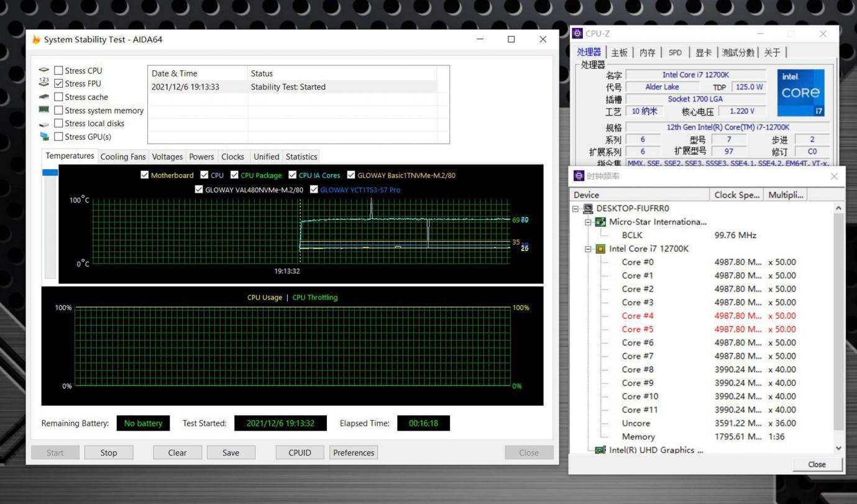Uncheck the Stress FPU checkbox

coord(58,84)
